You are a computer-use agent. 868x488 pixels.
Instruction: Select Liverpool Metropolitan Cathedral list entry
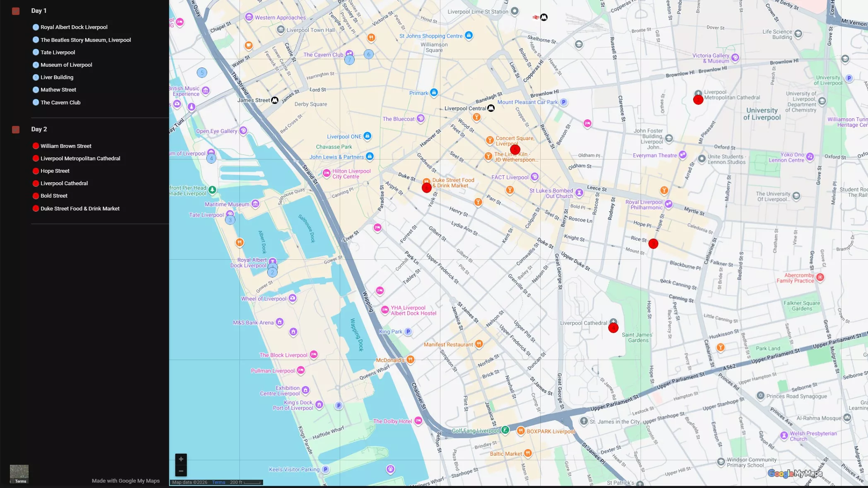[x=80, y=159]
